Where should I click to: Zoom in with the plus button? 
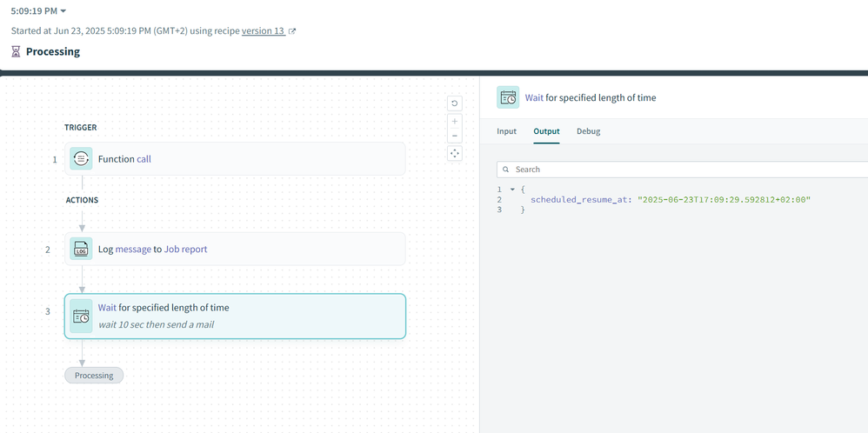pyautogui.click(x=454, y=122)
